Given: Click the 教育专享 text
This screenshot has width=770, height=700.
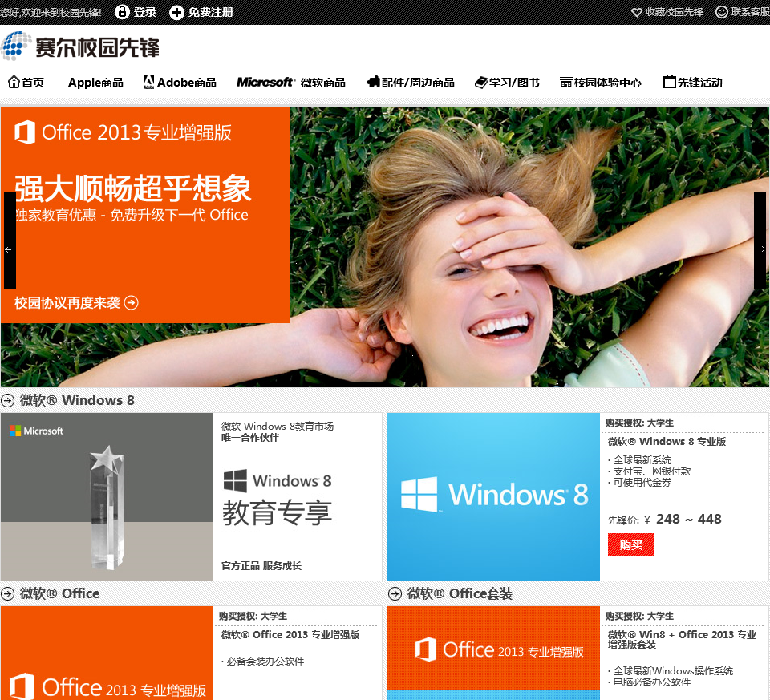Looking at the screenshot, I should click(278, 513).
